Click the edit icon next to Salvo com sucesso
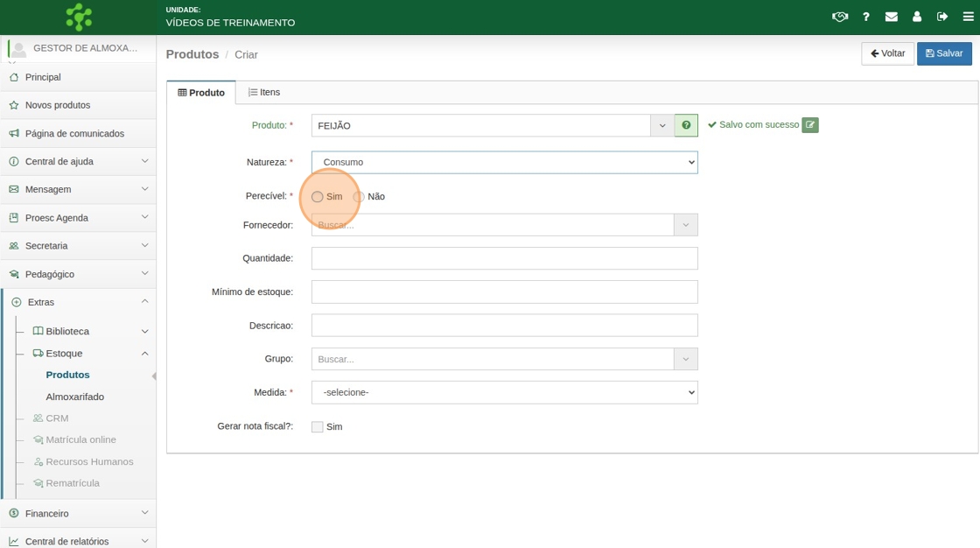Viewport: 980px width, 548px height. (x=810, y=125)
